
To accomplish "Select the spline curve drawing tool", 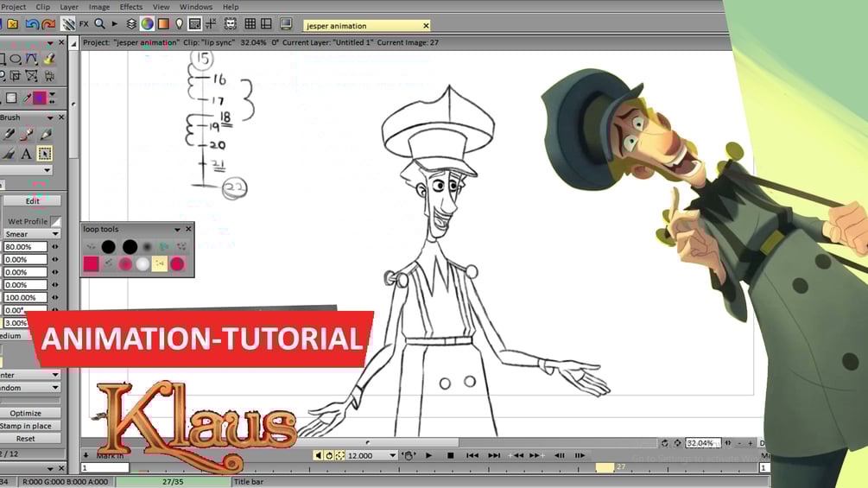I will [32, 59].
